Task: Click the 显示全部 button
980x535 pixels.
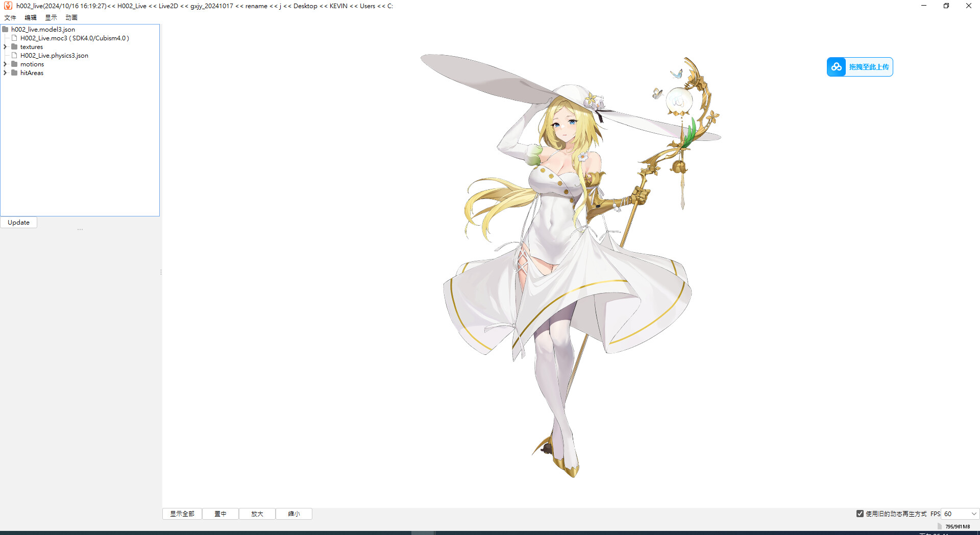Action: tap(182, 514)
